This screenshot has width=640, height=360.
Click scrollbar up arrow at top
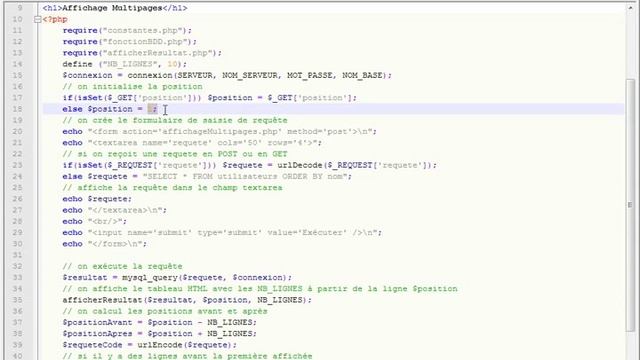(630, 8)
